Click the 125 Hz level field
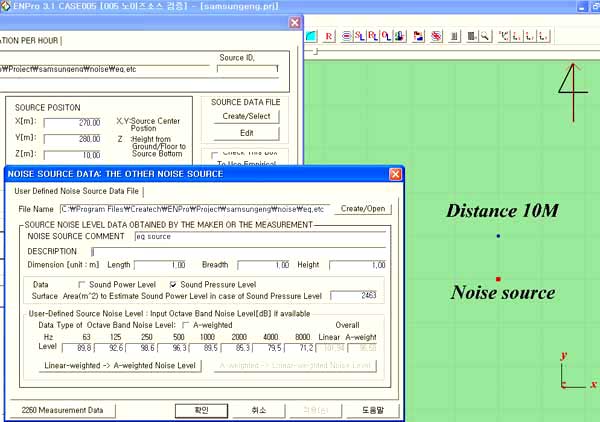The image size is (600, 422). point(109,348)
